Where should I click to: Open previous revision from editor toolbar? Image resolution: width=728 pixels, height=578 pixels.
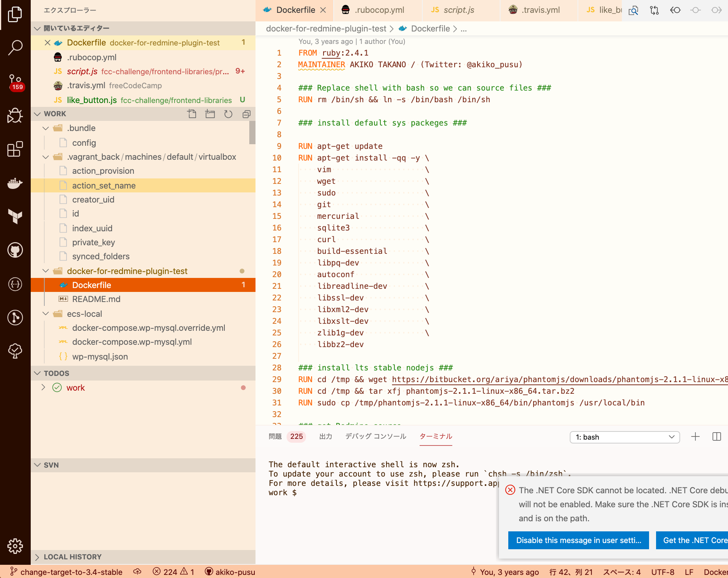pyautogui.click(x=675, y=10)
